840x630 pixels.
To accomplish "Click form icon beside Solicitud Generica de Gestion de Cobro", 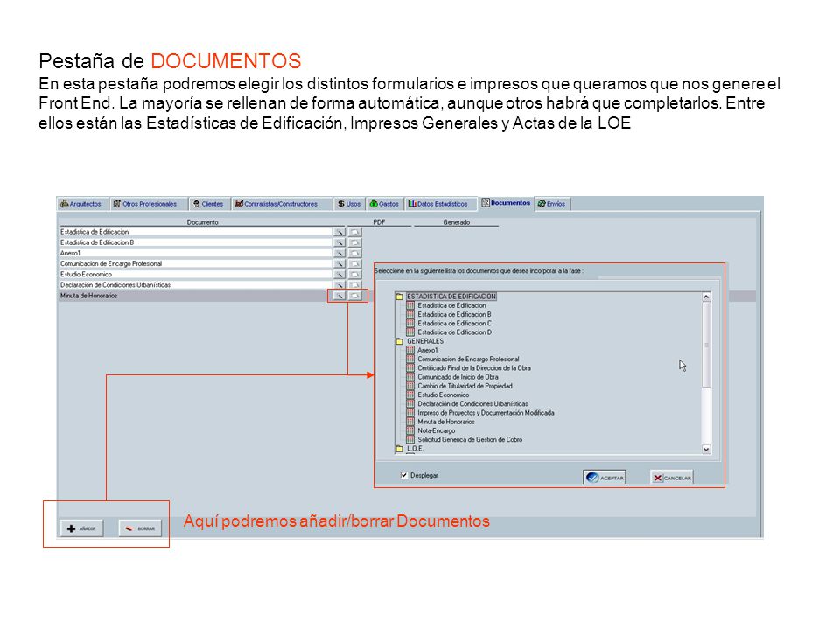I will click(410, 439).
